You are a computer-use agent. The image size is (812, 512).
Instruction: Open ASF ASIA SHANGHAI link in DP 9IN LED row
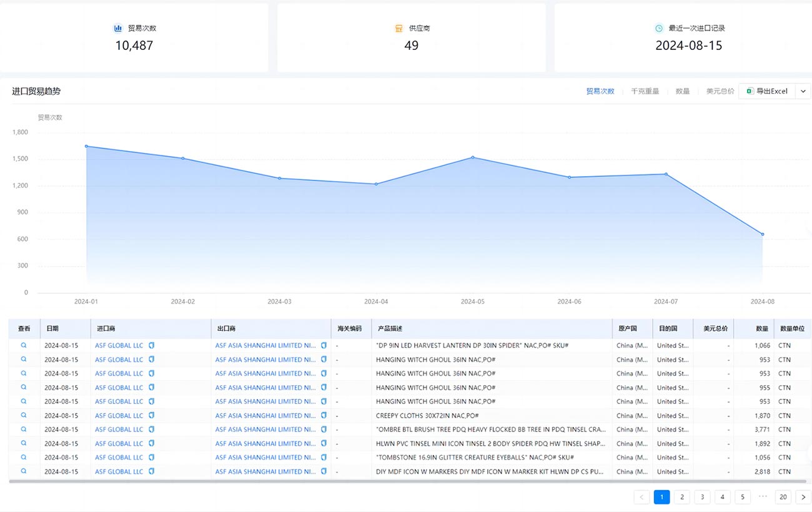coord(265,345)
